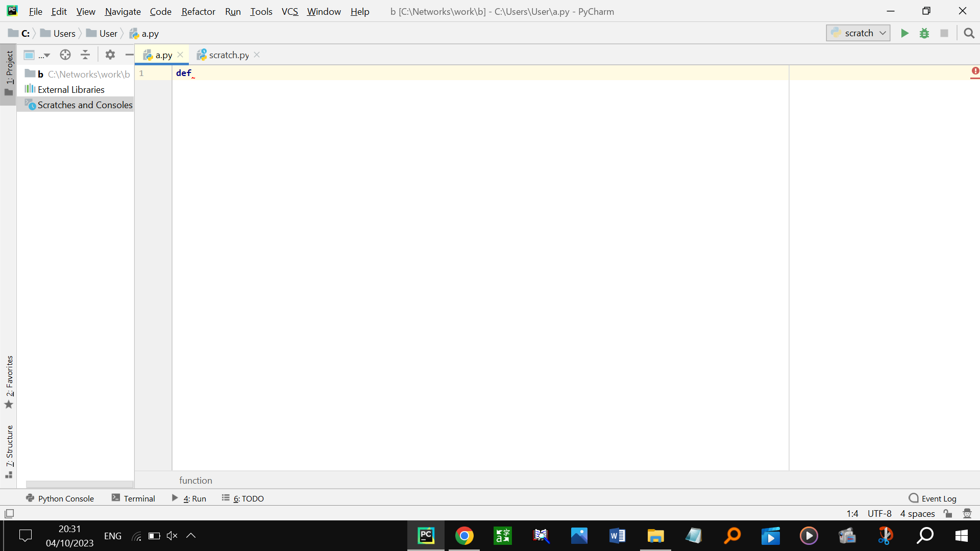The height and width of the screenshot is (551, 980).
Task: Click the red error indicator in editor gutter
Action: click(975, 71)
